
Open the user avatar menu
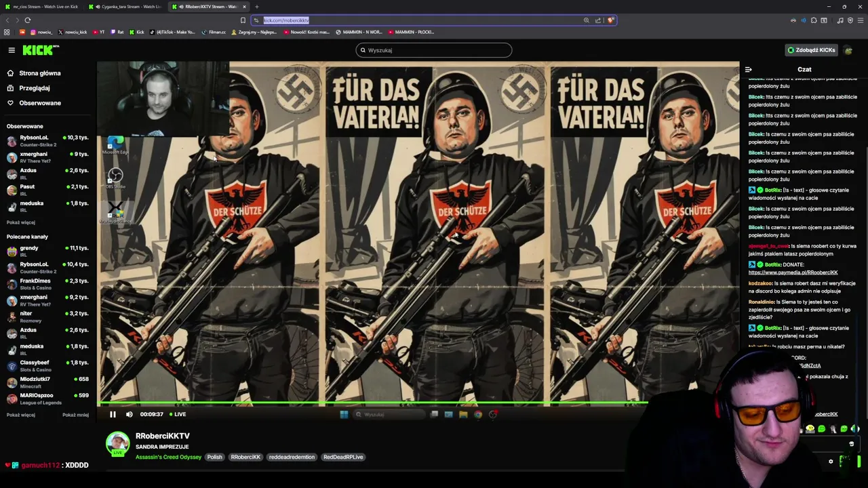(x=848, y=50)
